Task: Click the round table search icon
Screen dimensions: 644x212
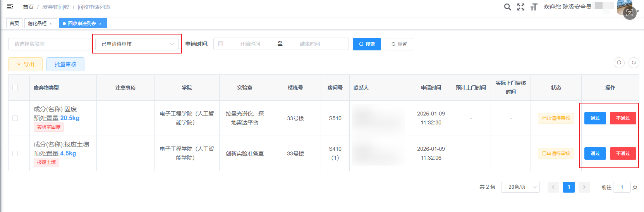Action: 619,63
